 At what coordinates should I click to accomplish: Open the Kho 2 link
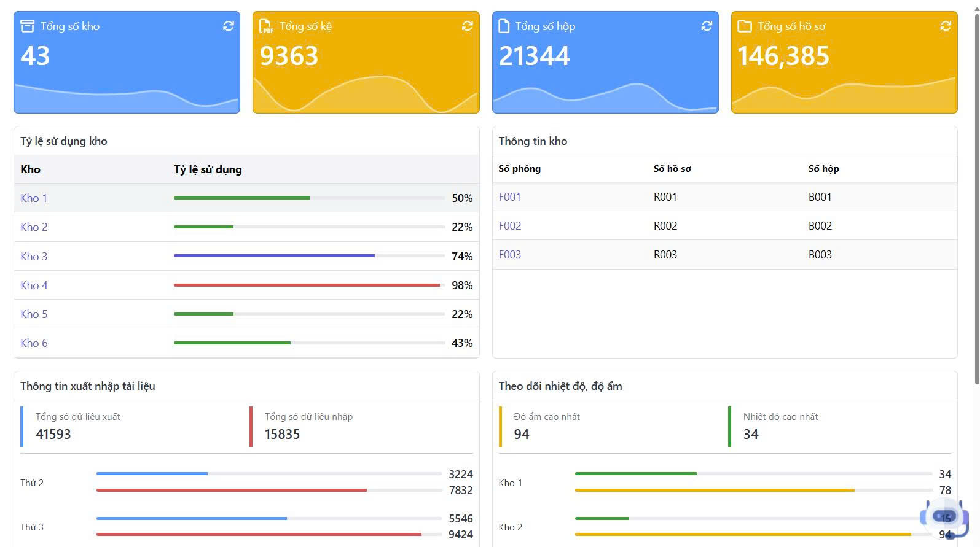(34, 227)
